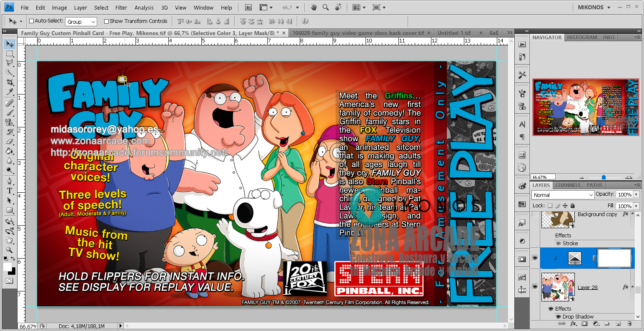Toggle lock all icon
The width and height of the screenshot is (644, 331).
coord(572,206)
